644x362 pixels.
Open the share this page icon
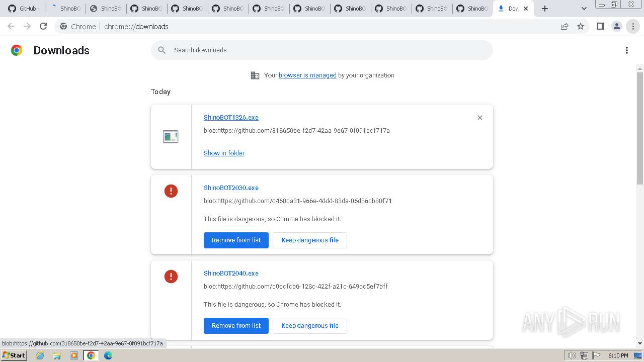(565, 26)
